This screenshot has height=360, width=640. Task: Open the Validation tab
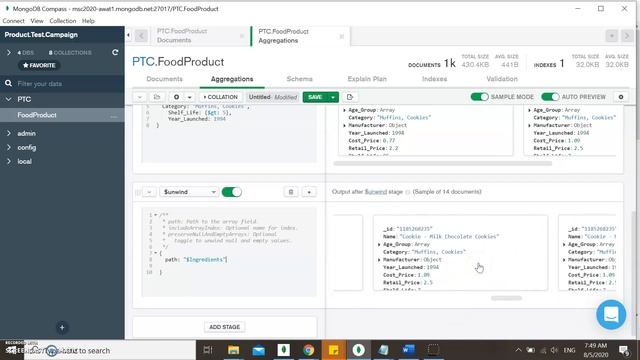(502, 79)
